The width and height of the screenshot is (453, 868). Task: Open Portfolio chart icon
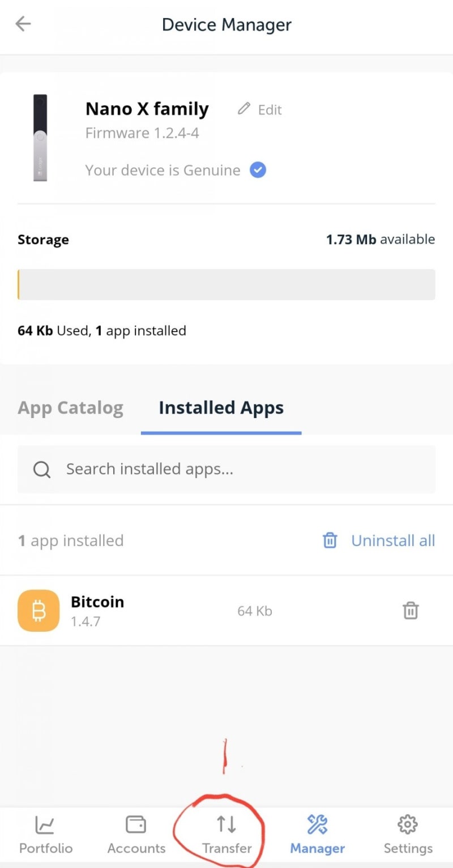click(45, 825)
